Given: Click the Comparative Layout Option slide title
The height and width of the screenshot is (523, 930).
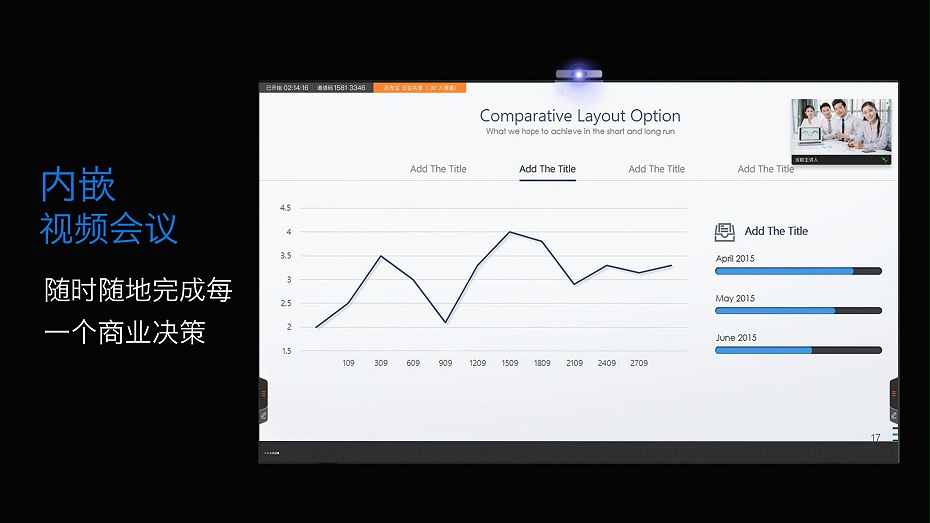Looking at the screenshot, I should coord(580,116).
